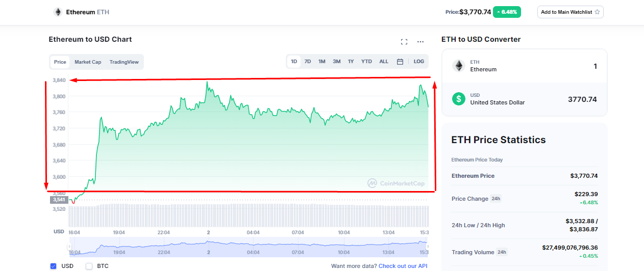Click the Ethereum logo icon in header
644x271 pixels.
[58, 12]
